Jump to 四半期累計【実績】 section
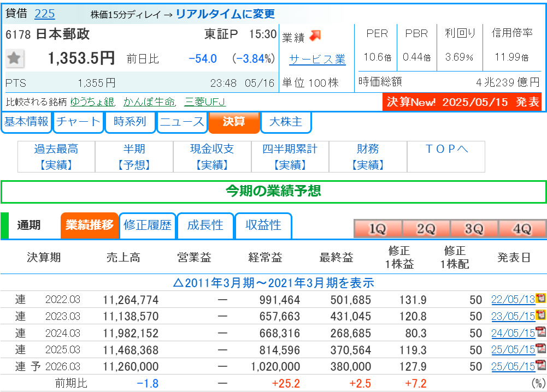This screenshot has width=547, height=392. [290, 157]
